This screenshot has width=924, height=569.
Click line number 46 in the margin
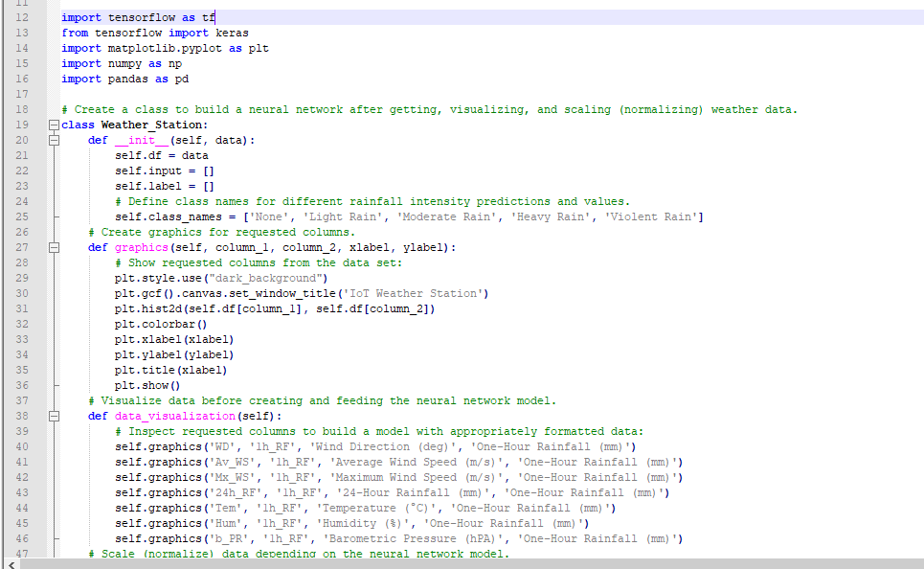pyautogui.click(x=23, y=538)
